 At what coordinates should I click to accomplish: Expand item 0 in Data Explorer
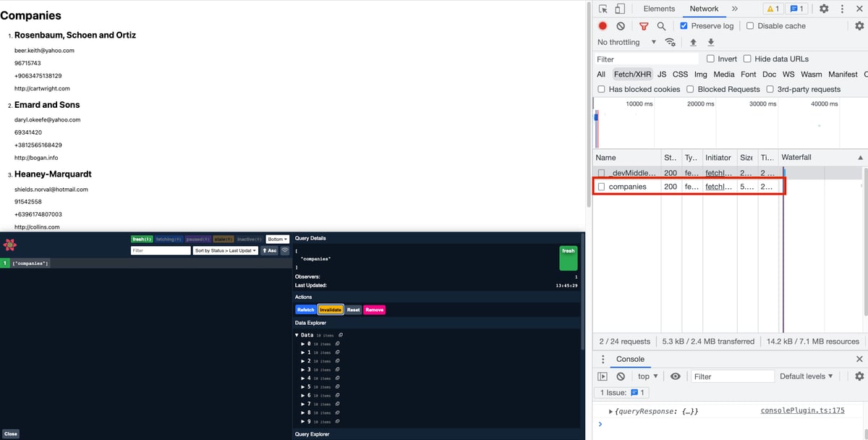click(x=304, y=344)
